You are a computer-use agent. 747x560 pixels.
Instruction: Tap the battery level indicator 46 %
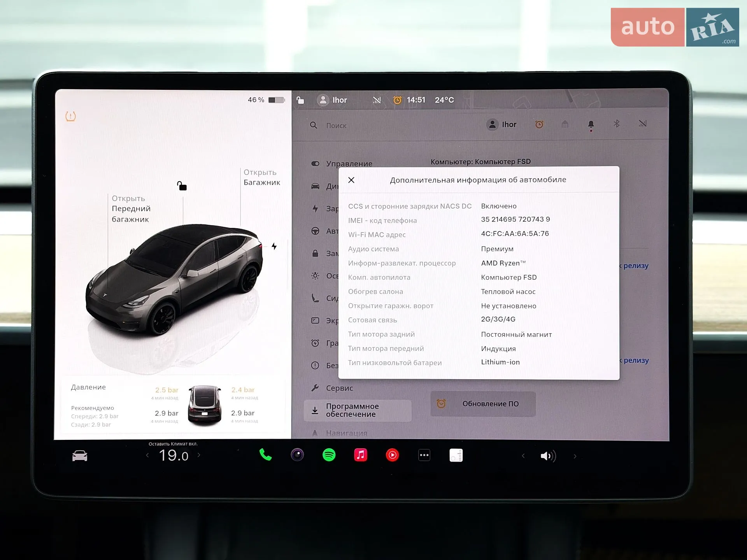[266, 100]
